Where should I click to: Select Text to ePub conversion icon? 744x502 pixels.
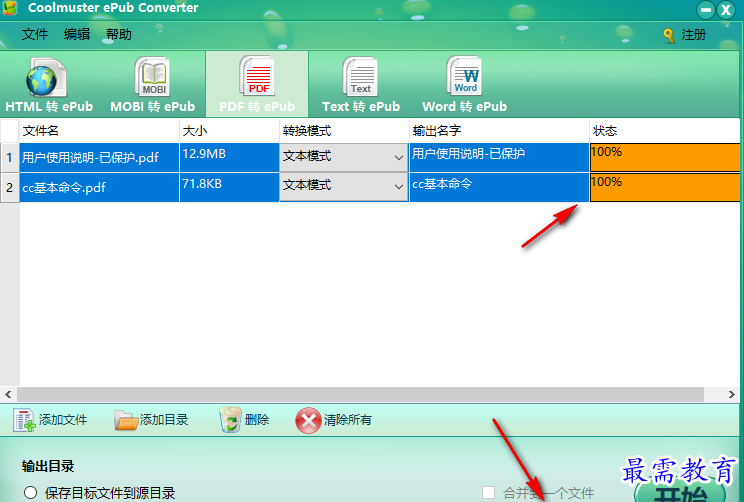click(360, 77)
